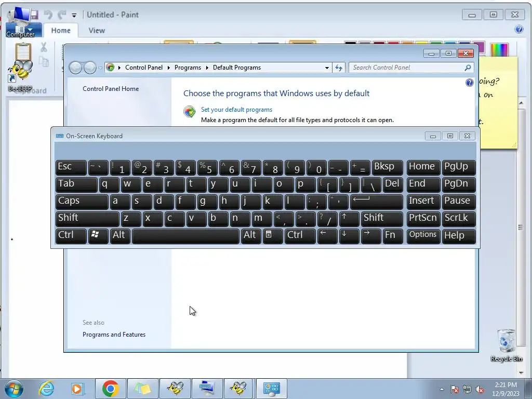532x399 pixels.
Task: Open Internet Explorer from taskbar
Action: 46,389
